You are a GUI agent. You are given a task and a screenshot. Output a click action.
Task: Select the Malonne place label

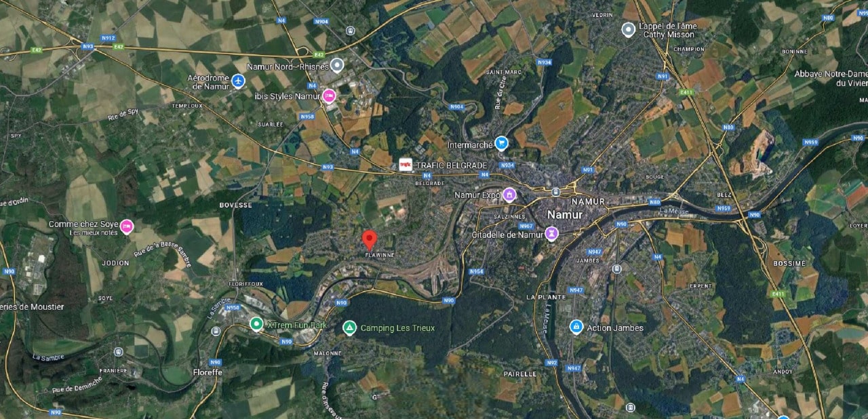click(328, 353)
